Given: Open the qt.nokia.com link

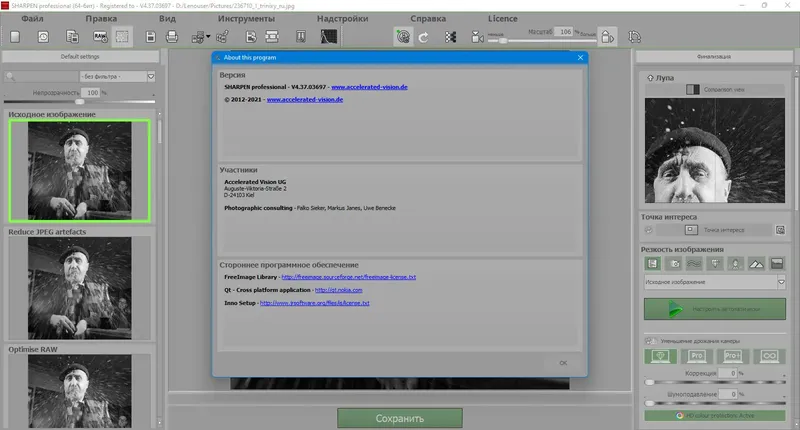Looking at the screenshot, I should coord(338,290).
